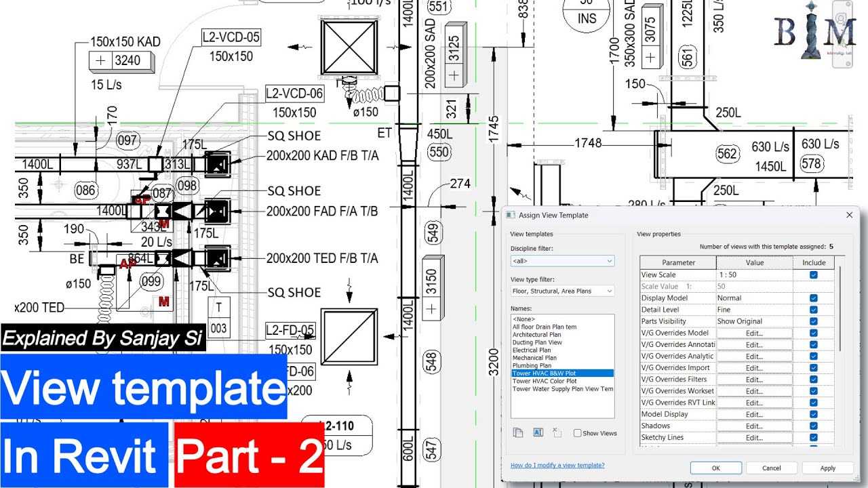Screen dimensions: 868x488
Task: Uncheck Include for Parts Visibility
Action: 814,321
